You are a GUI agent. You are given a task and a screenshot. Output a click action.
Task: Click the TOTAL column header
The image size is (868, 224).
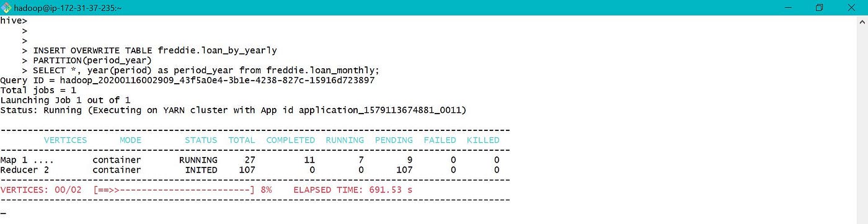click(241, 140)
